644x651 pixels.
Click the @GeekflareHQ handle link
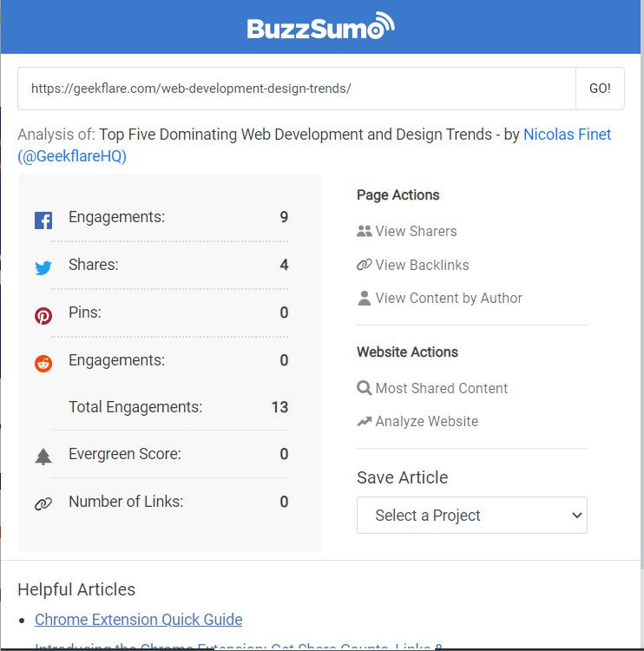click(x=72, y=156)
